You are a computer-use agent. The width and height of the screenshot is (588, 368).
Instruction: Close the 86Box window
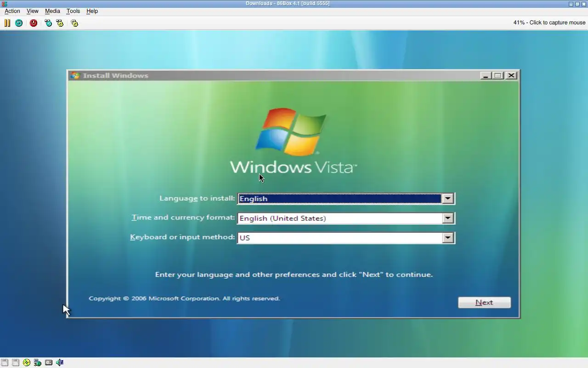coord(584,4)
